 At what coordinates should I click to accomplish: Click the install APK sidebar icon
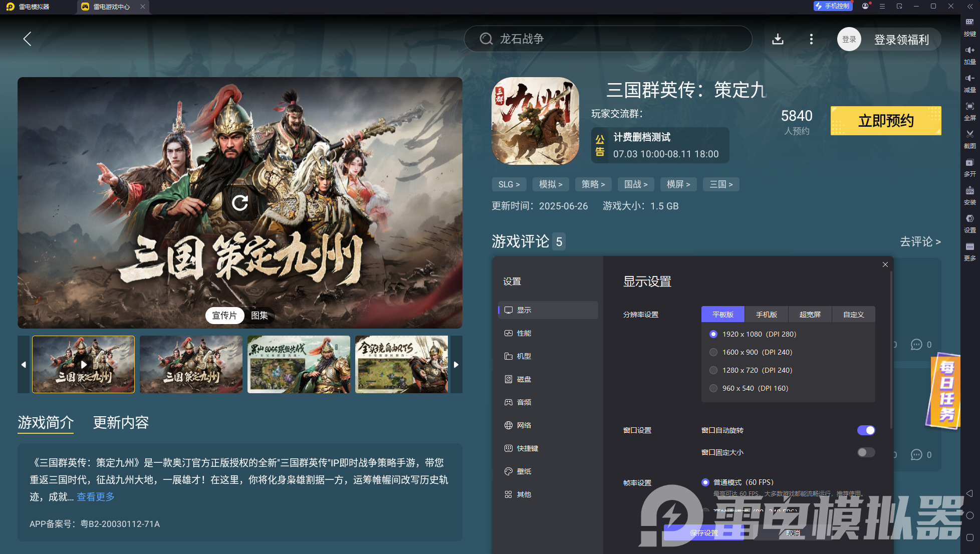[970, 191]
